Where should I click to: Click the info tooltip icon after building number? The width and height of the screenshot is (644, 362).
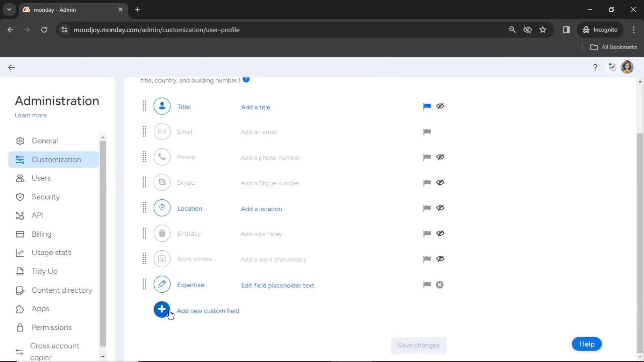coord(246,80)
